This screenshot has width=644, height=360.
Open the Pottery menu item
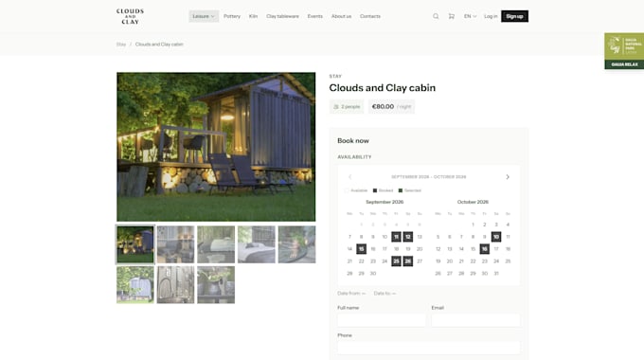click(x=232, y=16)
